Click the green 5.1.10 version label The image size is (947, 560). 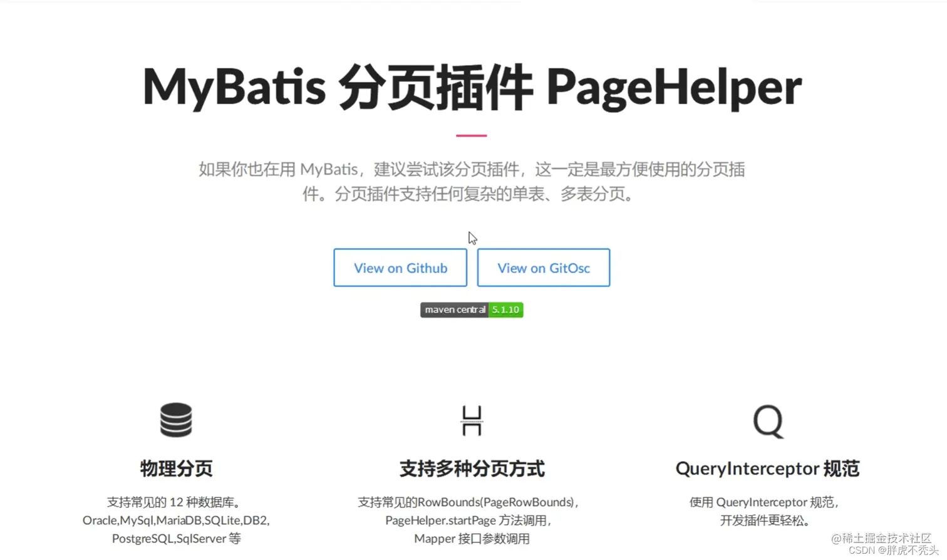[x=505, y=309]
